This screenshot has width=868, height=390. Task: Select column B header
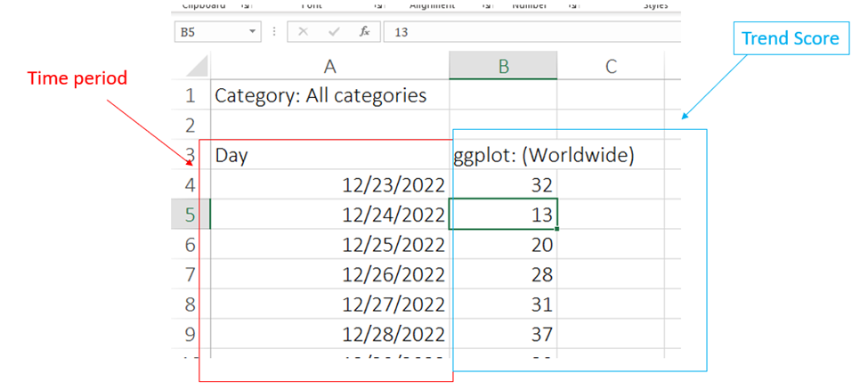(503, 66)
